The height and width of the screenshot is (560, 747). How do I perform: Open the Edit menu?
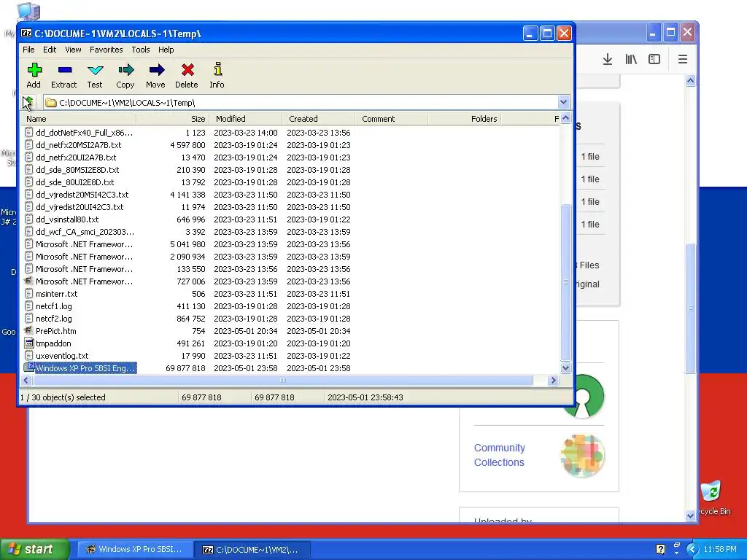pos(50,50)
